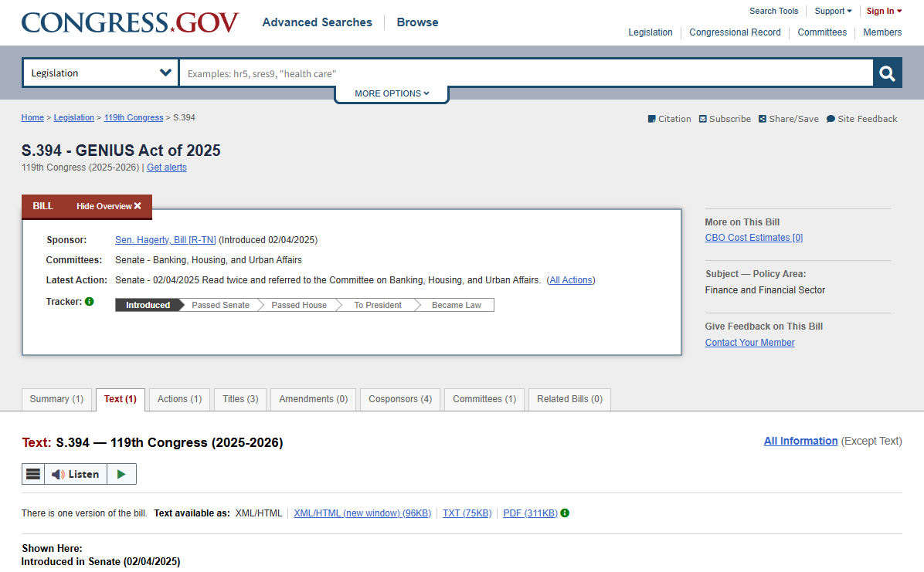The width and height of the screenshot is (924, 572).
Task: Click the magnifying glass search button
Action: coord(887,73)
